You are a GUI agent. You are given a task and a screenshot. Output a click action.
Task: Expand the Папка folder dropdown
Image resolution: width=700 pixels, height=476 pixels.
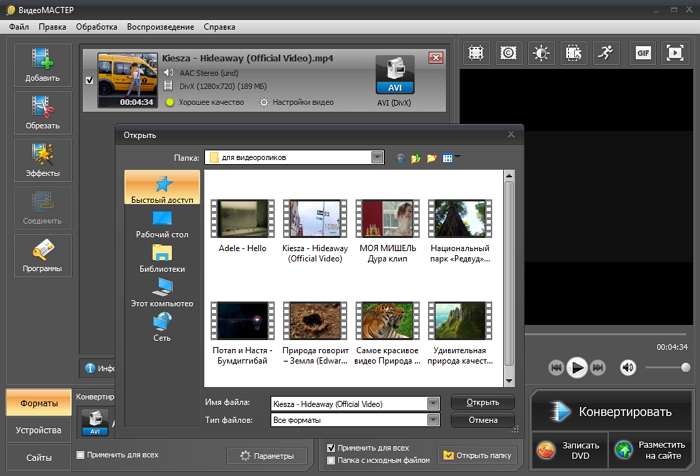point(377,157)
